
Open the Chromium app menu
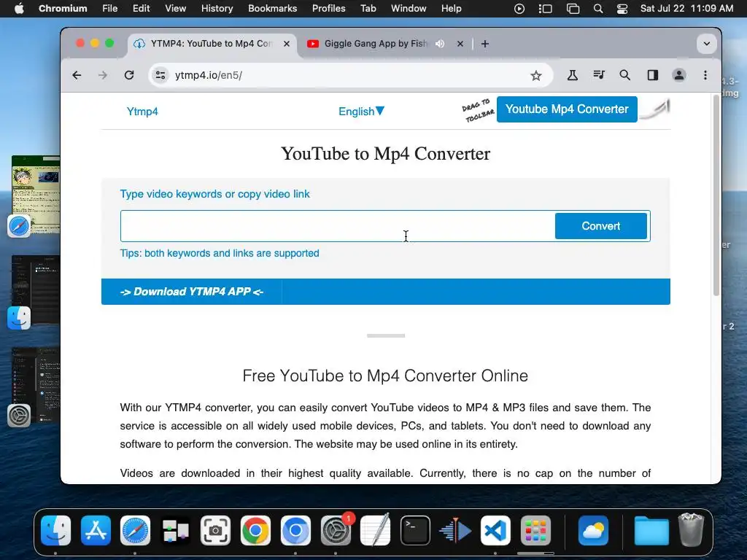(63, 9)
